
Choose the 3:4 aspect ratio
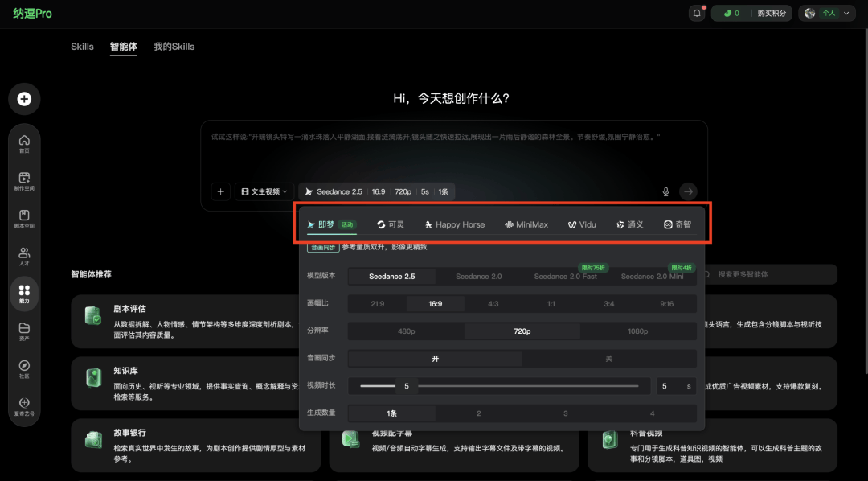tap(609, 304)
